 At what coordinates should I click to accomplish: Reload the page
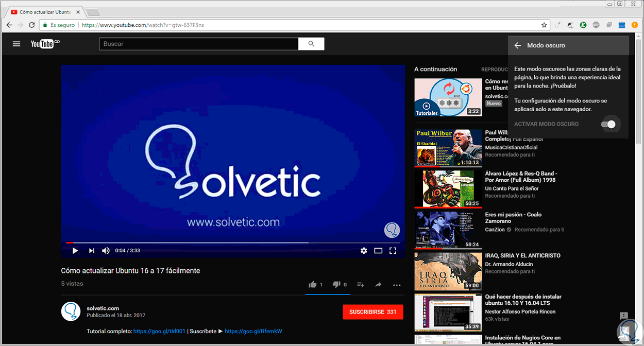click(x=32, y=25)
